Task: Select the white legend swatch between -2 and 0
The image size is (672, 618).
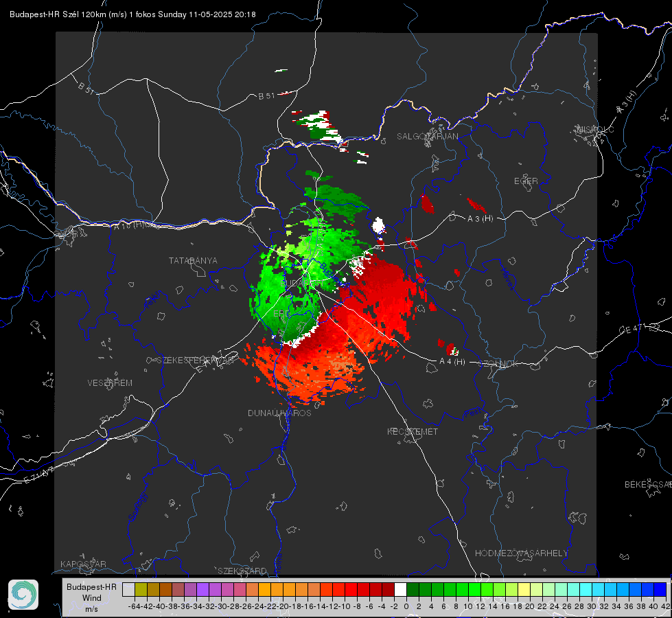Action: 400,589
